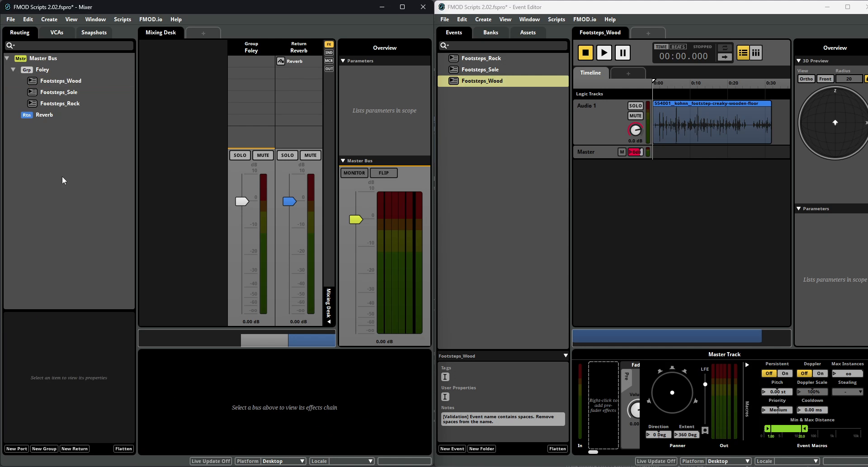Image resolution: width=868 pixels, height=467 pixels.
Task: Switch to the list track view icon
Action: pyautogui.click(x=743, y=53)
